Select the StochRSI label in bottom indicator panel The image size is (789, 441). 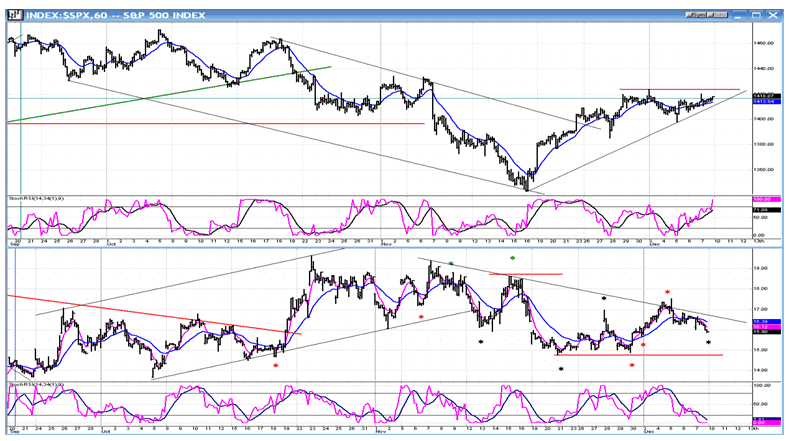pyautogui.click(x=36, y=384)
